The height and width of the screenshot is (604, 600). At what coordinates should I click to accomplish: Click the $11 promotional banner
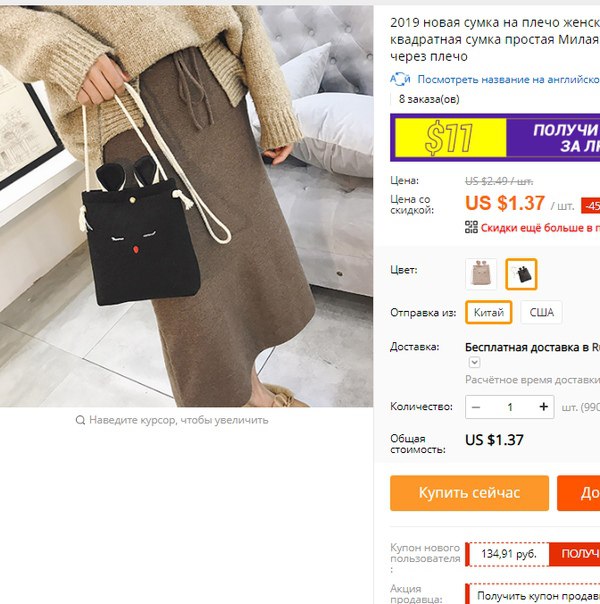coord(495,138)
